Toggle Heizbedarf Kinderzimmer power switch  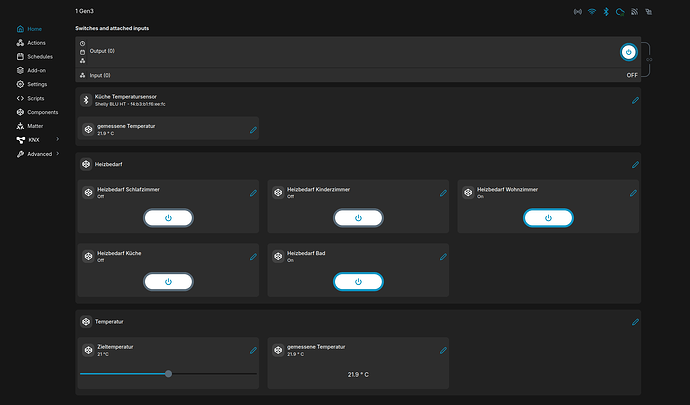[358, 218]
